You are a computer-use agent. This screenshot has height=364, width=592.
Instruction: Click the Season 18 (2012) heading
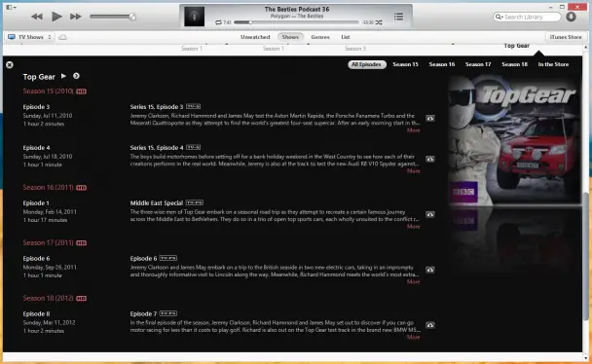tap(48, 299)
